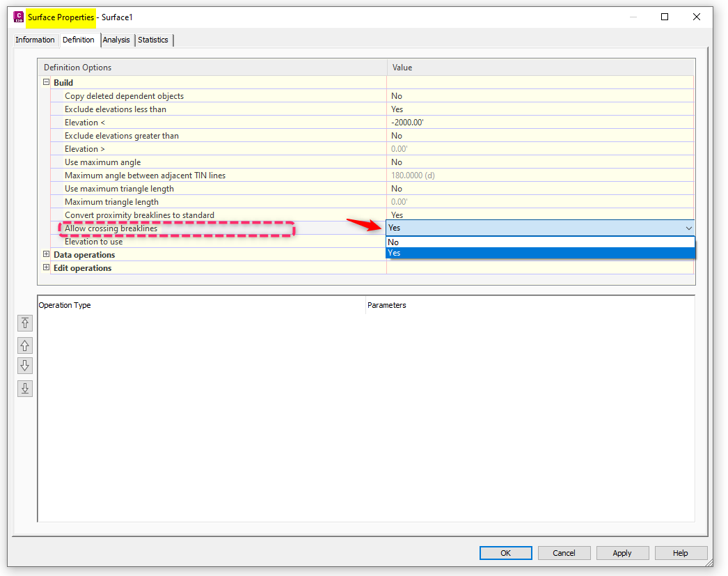The image size is (728, 576).
Task: Click the move-operation-to-bottom arrow icon
Action: point(25,388)
